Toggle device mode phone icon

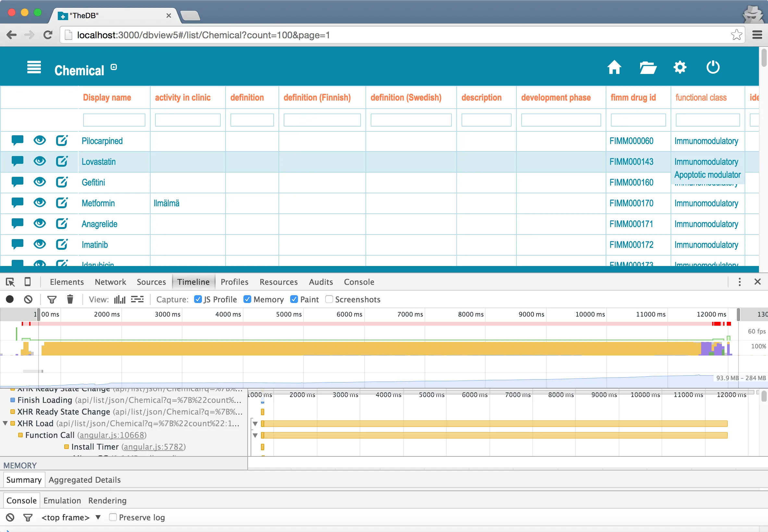click(x=28, y=282)
